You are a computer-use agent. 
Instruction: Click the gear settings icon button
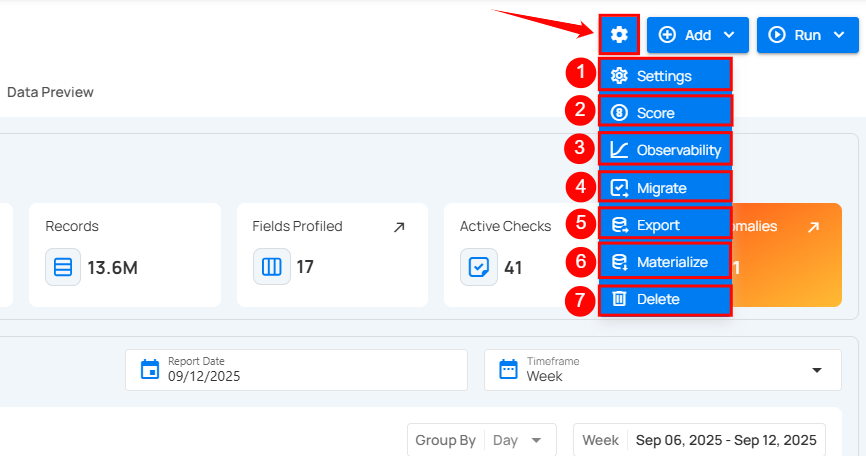pyautogui.click(x=619, y=35)
